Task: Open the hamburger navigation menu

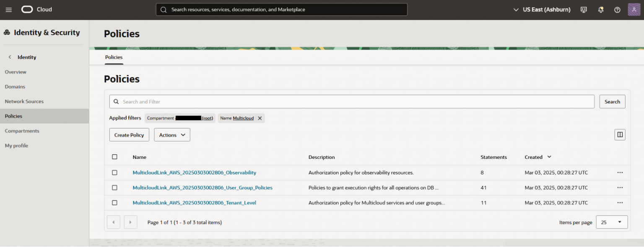Action: (x=9, y=10)
